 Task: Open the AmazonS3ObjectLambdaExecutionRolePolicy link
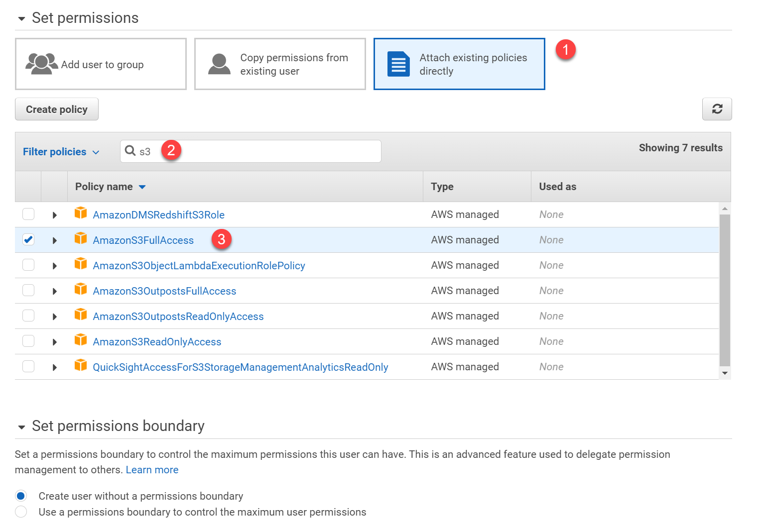(199, 265)
